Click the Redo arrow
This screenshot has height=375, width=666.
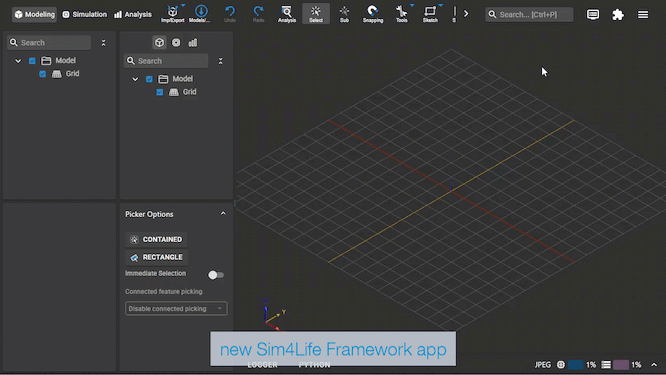pyautogui.click(x=258, y=14)
